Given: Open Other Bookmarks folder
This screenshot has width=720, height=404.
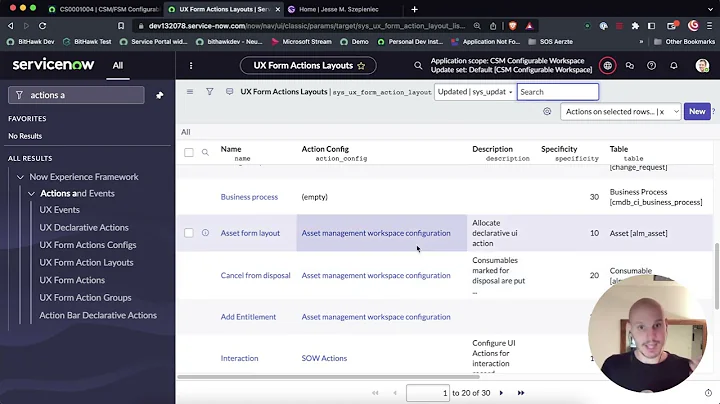Looking at the screenshot, I should coord(684,42).
